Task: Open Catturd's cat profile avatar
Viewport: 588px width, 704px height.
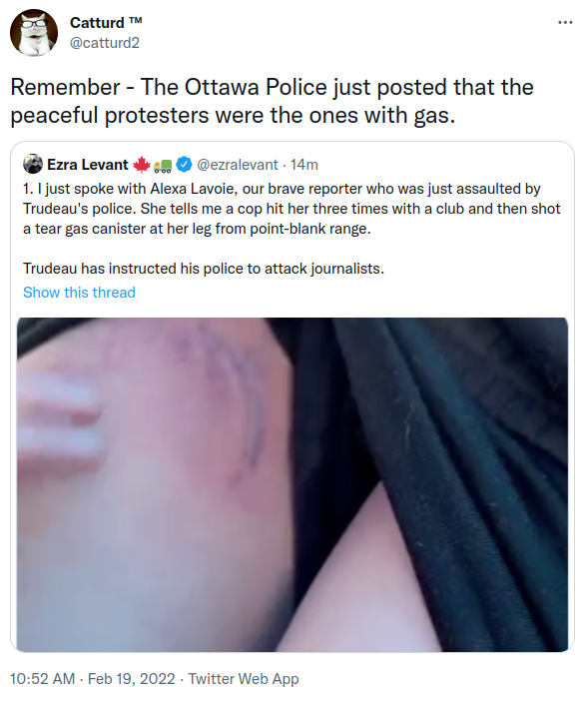Action: pyautogui.click(x=34, y=33)
